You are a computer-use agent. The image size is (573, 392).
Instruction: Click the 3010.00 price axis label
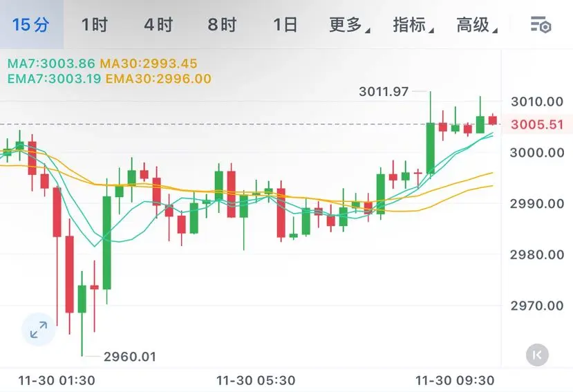537,102
